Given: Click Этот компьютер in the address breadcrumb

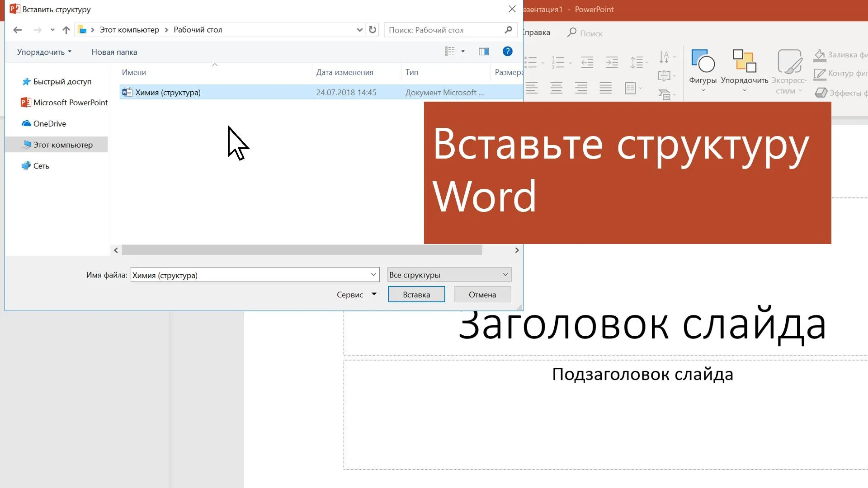Looking at the screenshot, I should coord(129,30).
